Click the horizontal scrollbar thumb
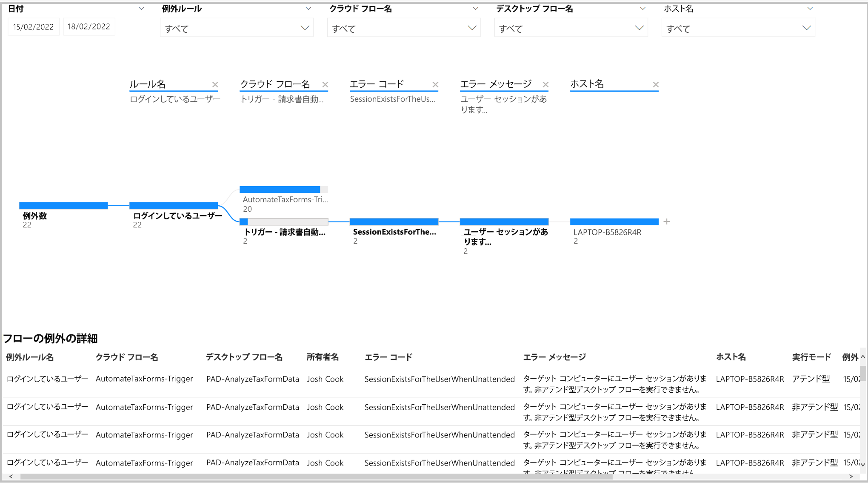 point(316,477)
